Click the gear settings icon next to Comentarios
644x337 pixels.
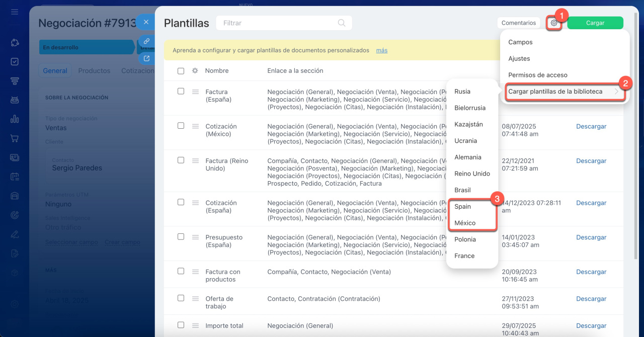point(554,23)
